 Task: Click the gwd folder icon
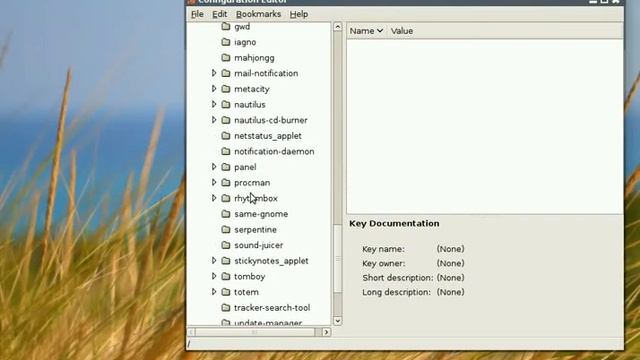(x=226, y=27)
